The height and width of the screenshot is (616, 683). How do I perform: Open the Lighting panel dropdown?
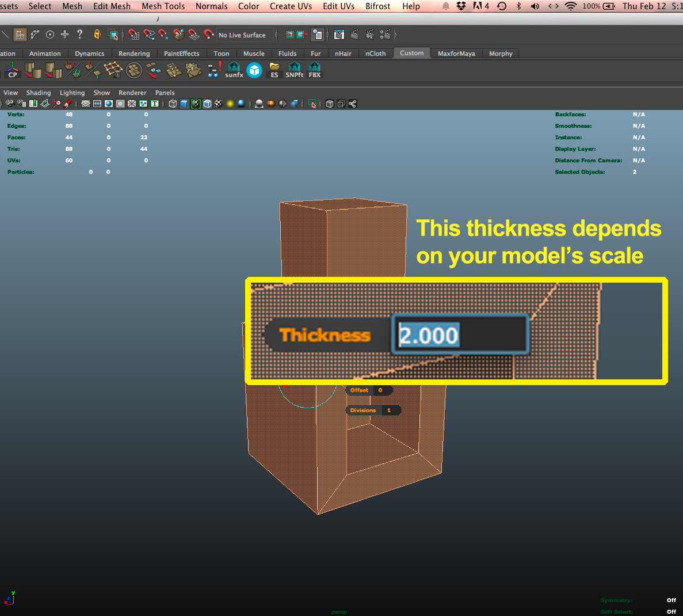click(72, 93)
